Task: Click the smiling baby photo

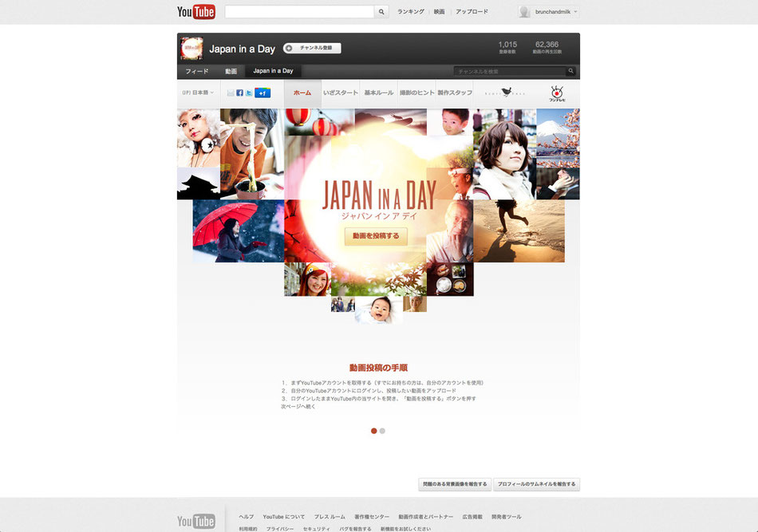Action: pos(378,309)
